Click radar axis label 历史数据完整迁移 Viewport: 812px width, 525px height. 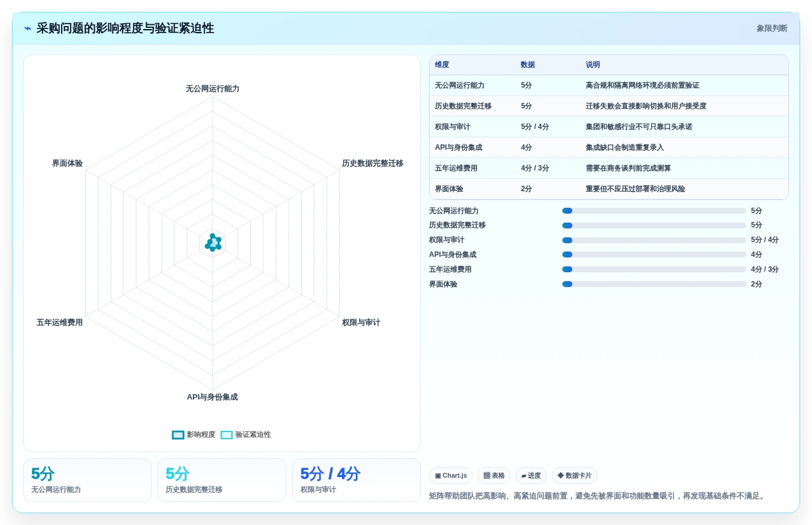[372, 163]
